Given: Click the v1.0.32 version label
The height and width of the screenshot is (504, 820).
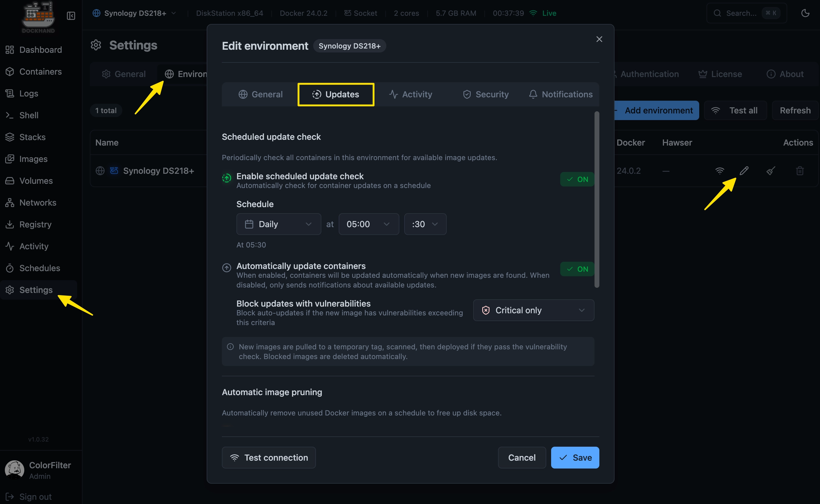Looking at the screenshot, I should coord(38,439).
